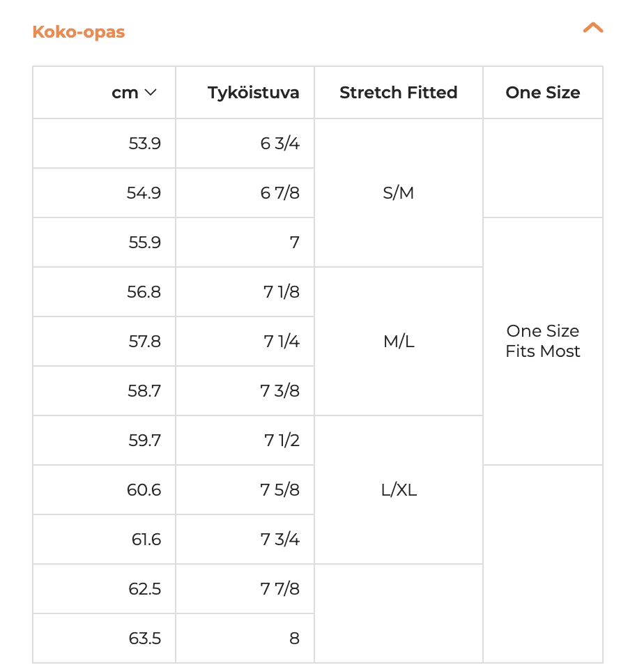Image resolution: width=644 pixels, height=672 pixels.
Task: Click the 7 5/8 fitted size cell
Action: (x=245, y=490)
